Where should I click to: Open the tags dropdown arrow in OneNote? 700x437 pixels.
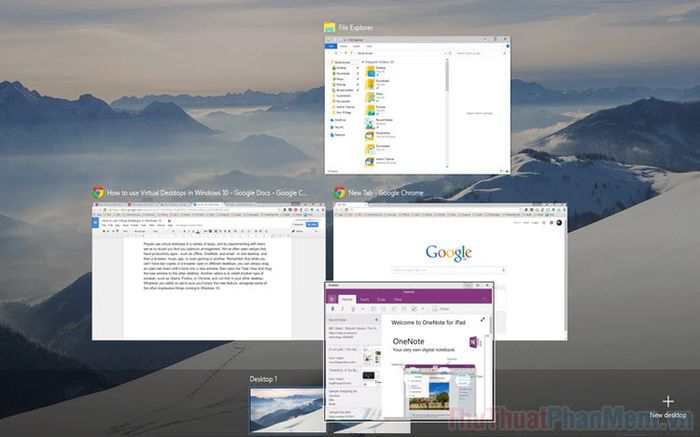tap(423, 309)
